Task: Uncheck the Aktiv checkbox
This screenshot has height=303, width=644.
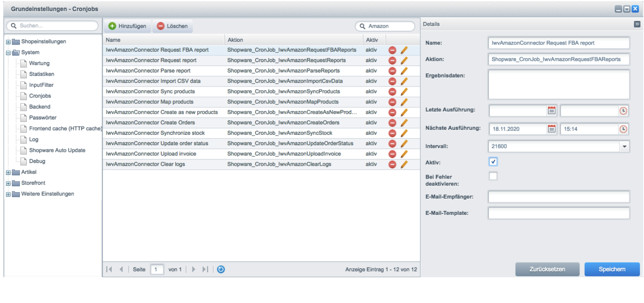Action: (493, 162)
